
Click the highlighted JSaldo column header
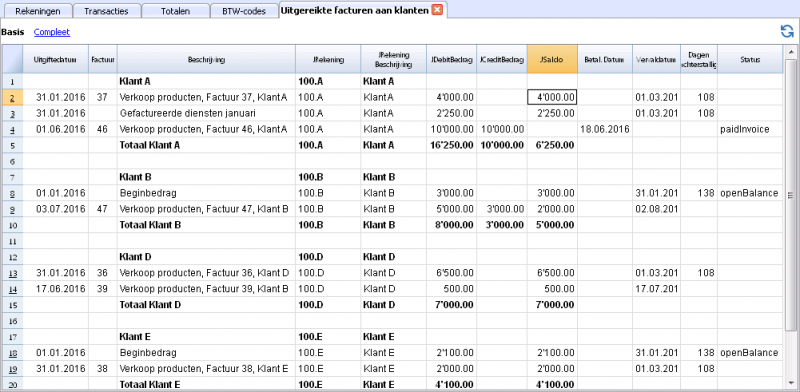552,59
